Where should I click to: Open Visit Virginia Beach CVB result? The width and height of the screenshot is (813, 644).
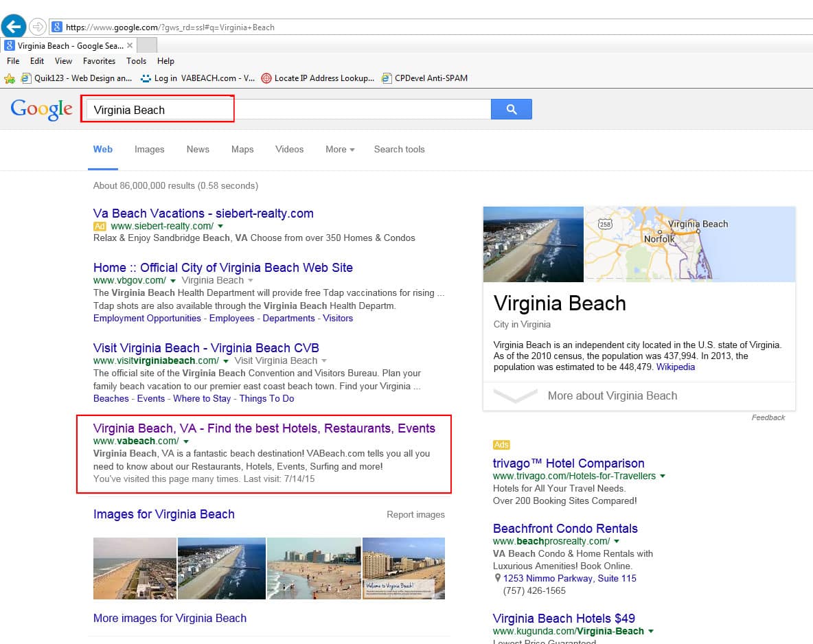click(x=206, y=349)
